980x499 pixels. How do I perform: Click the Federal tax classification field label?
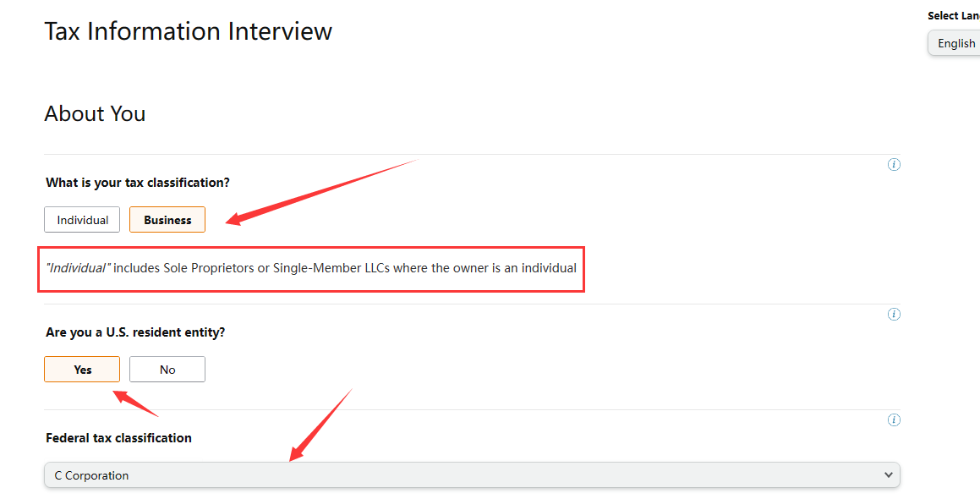tap(118, 438)
